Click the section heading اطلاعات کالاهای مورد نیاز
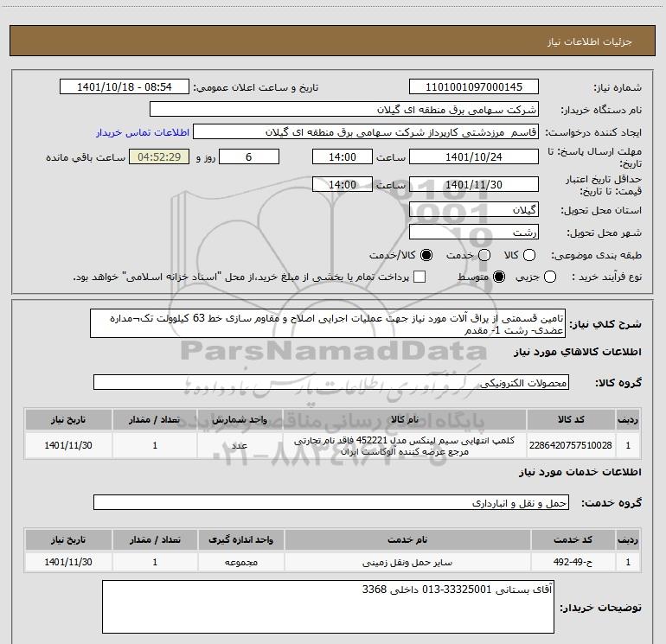The height and width of the screenshot is (644, 666). pyautogui.click(x=577, y=352)
